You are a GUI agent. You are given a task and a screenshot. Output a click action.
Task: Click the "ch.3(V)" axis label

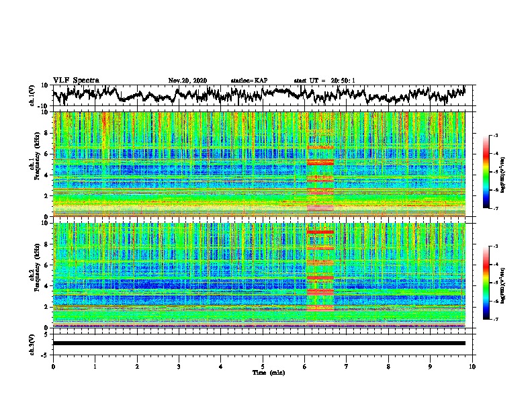pos(32,345)
